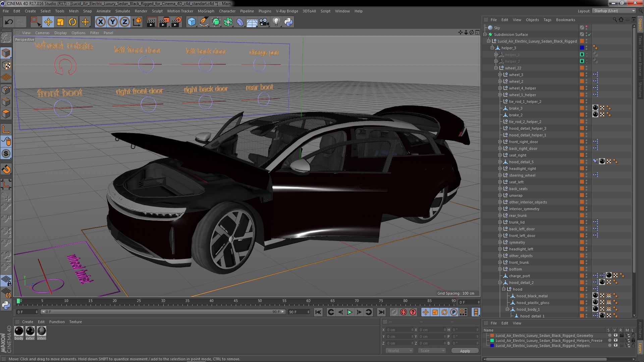644x362 pixels.
Task: Add a Subdivision Surface generator icon
Action: point(216,22)
